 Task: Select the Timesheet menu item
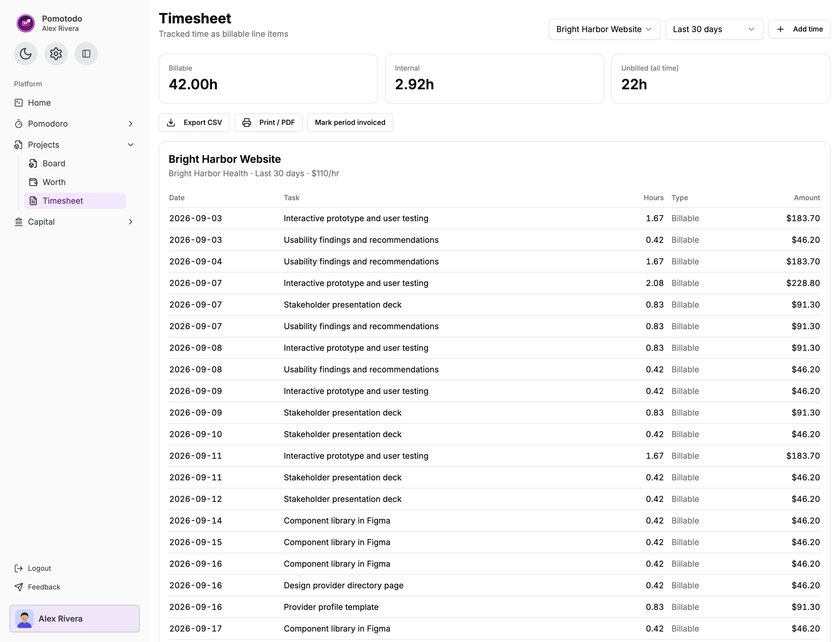tap(75, 201)
